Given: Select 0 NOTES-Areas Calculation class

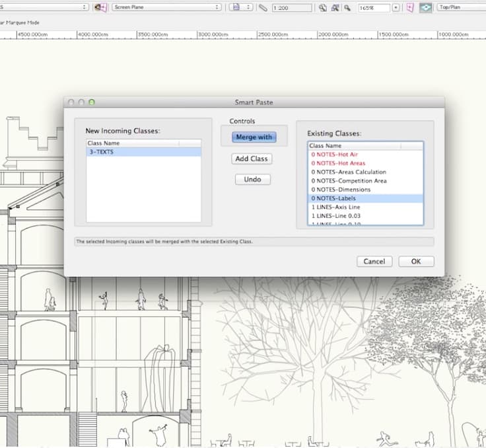Looking at the screenshot, I should 365,172.
